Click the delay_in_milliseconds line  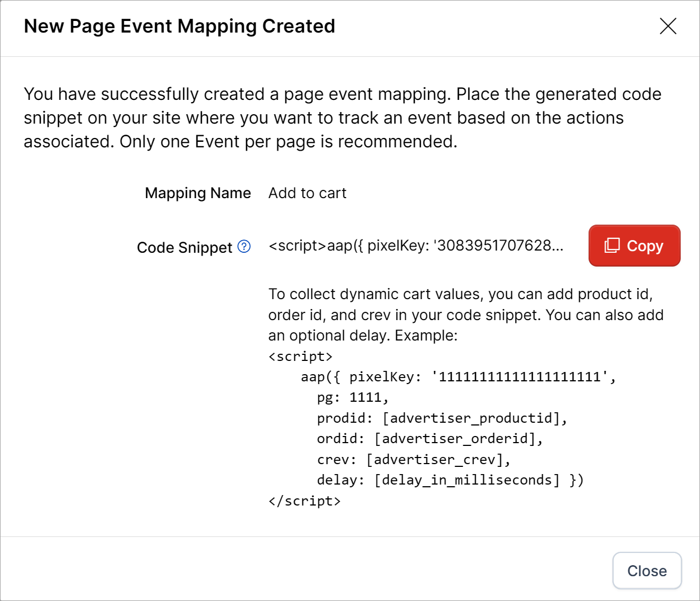pos(450,480)
